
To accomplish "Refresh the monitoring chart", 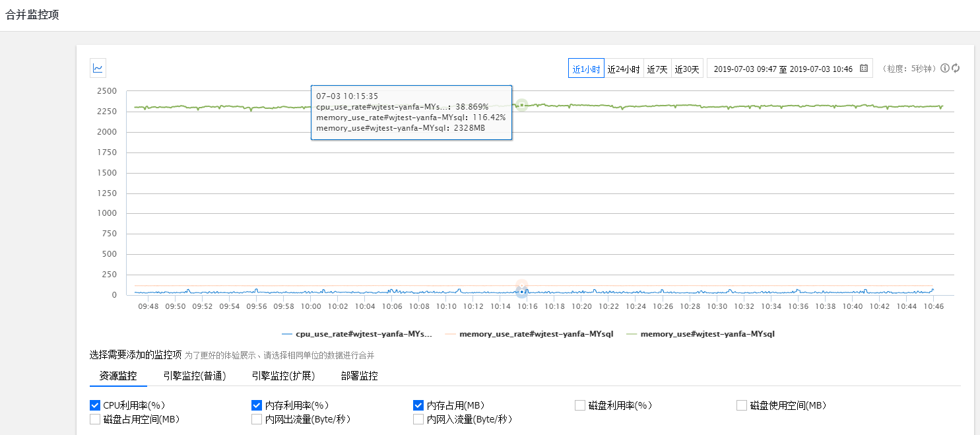I will tap(955, 68).
